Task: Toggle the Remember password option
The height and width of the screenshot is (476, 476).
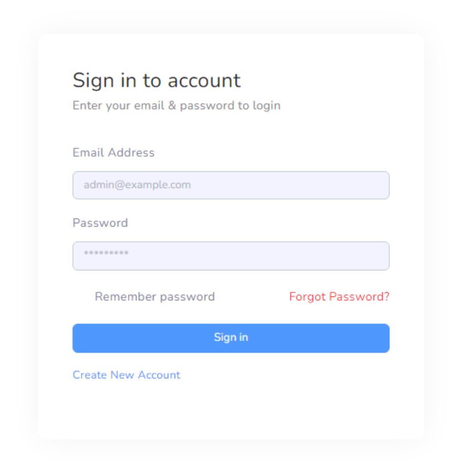Action: 155,297
